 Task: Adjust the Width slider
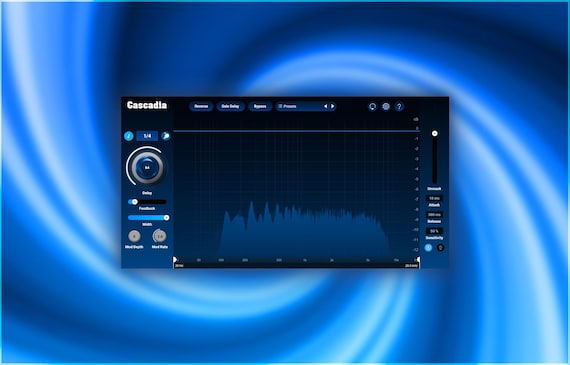click(x=148, y=218)
